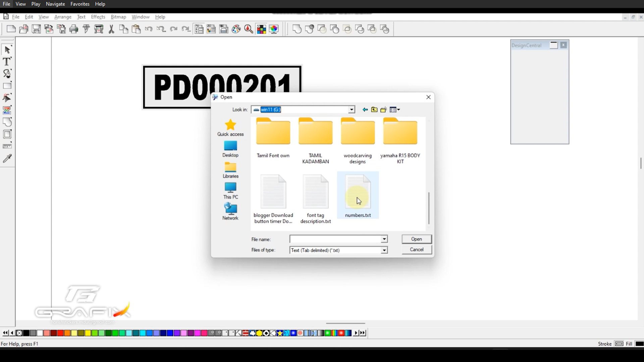Expand the File name dropdown arrow
This screenshot has height=362, width=644.
384,239
